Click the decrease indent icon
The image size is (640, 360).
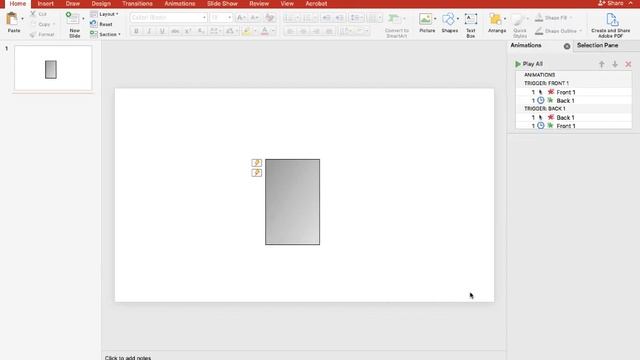click(326, 18)
